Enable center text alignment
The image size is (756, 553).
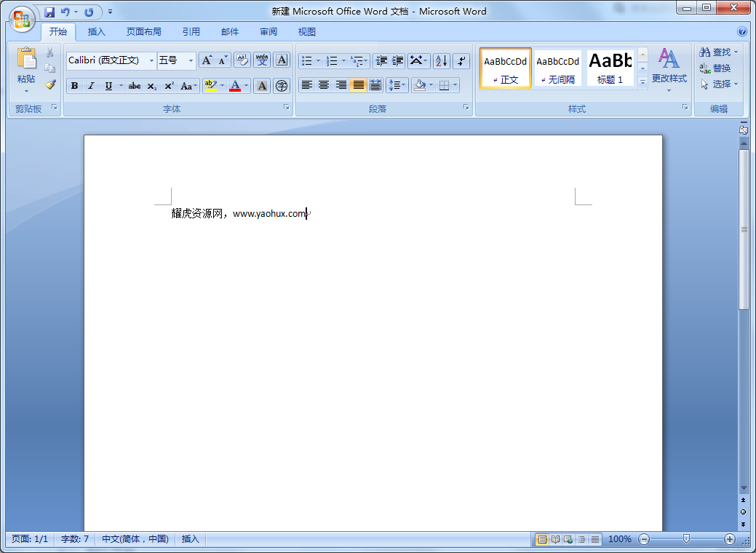[324, 85]
